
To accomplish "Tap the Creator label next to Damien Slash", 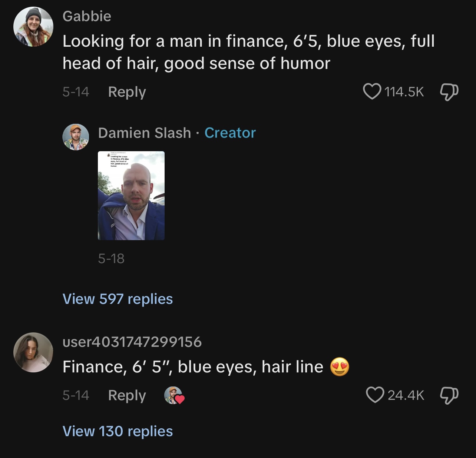I will pos(230,133).
